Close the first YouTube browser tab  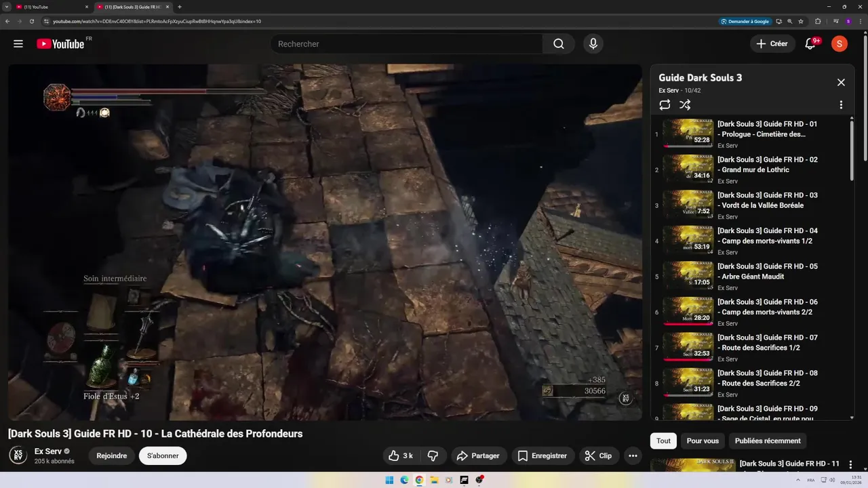[x=87, y=7]
